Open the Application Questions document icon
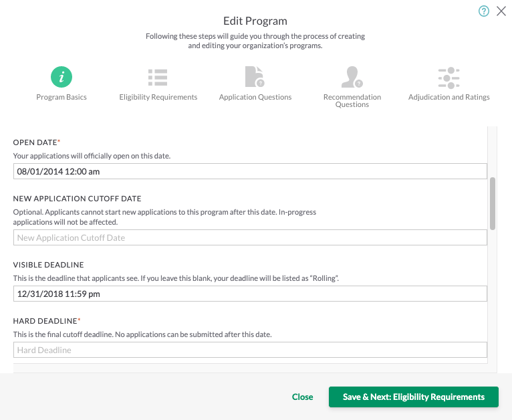 point(255,77)
